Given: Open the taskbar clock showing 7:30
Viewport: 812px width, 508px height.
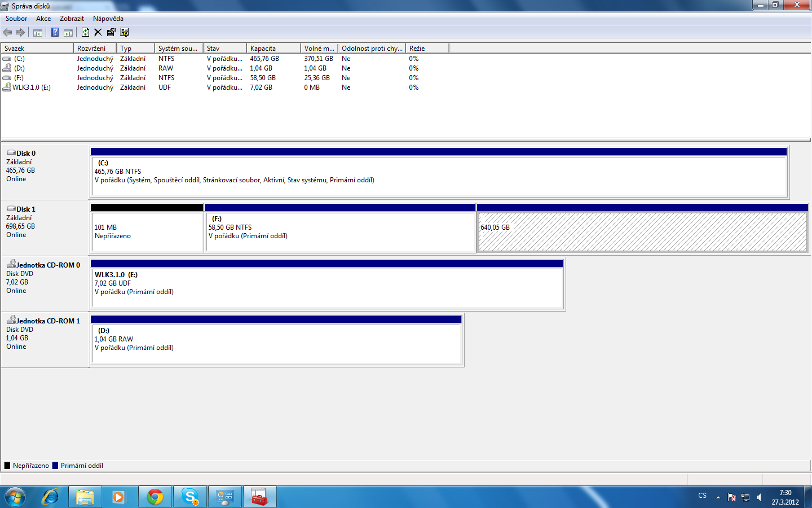Looking at the screenshot, I should coord(785,497).
